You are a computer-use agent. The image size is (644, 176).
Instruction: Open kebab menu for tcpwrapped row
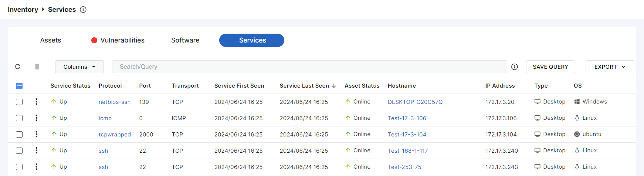[x=36, y=134]
